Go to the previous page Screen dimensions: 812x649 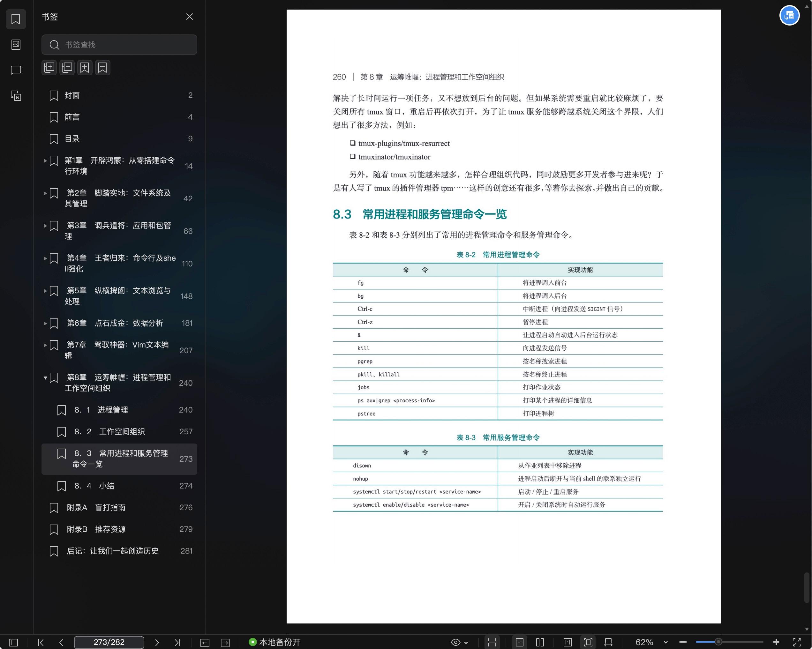coord(61,642)
